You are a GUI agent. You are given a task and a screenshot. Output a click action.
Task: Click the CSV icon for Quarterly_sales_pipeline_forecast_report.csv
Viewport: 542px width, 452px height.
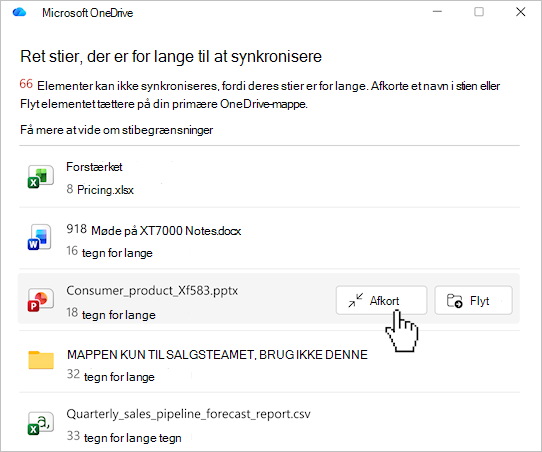click(x=40, y=423)
